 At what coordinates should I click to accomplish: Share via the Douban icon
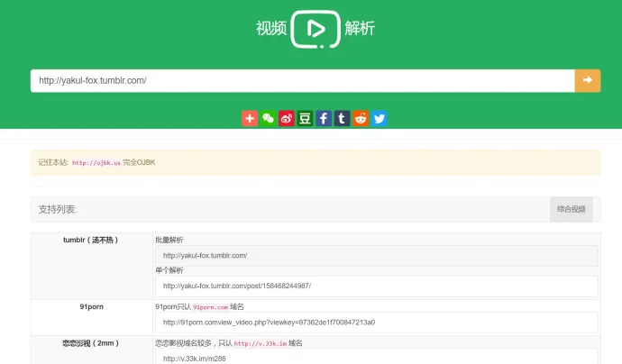pyautogui.click(x=305, y=118)
